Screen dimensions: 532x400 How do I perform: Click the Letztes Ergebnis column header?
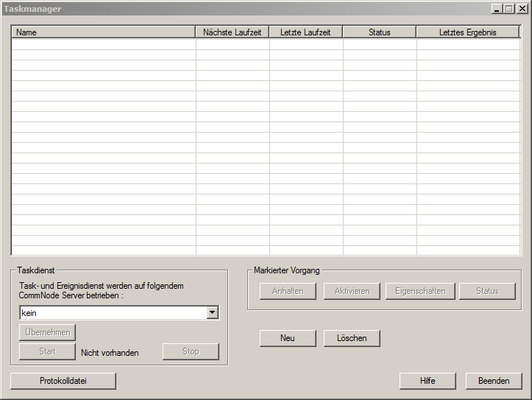pos(467,32)
